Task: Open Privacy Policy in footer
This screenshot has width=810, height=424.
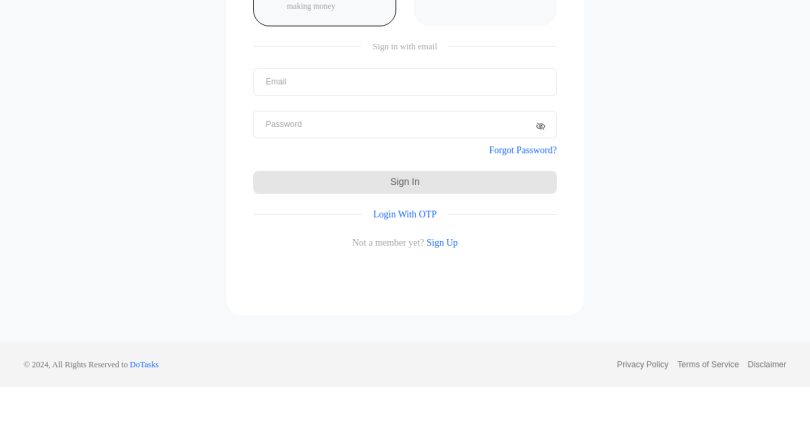Action: [642, 365]
